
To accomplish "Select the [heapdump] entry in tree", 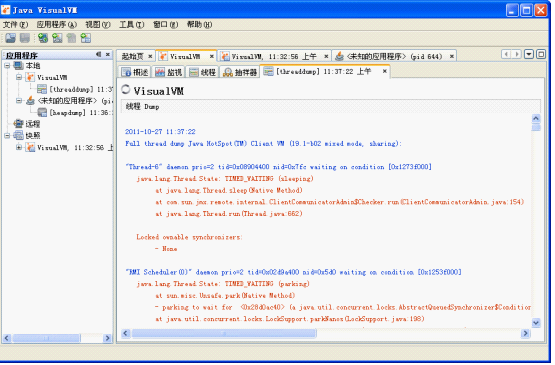I will (81, 113).
